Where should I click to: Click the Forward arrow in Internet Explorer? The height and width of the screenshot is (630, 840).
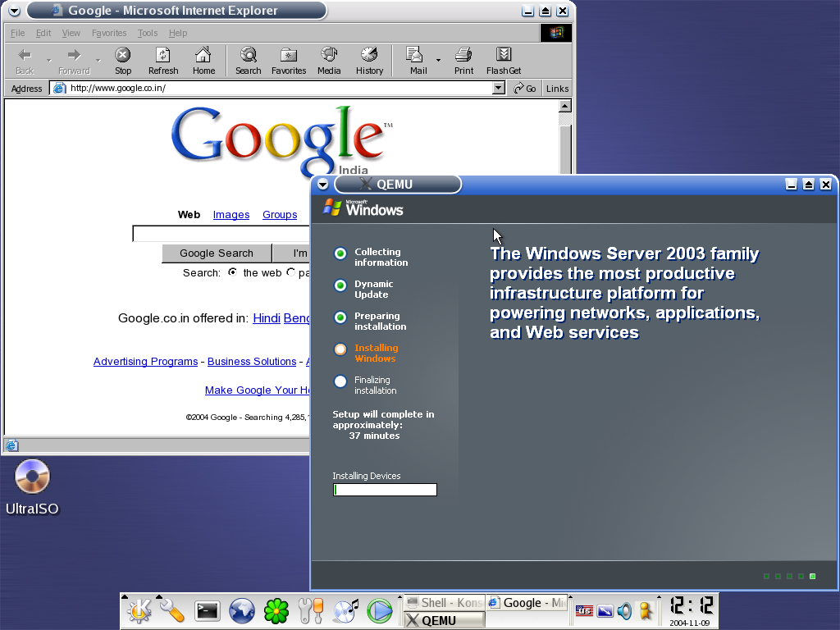click(74, 61)
